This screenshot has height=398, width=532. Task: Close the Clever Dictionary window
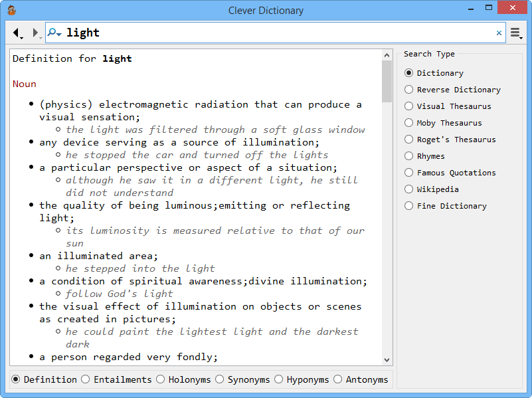[513, 7]
